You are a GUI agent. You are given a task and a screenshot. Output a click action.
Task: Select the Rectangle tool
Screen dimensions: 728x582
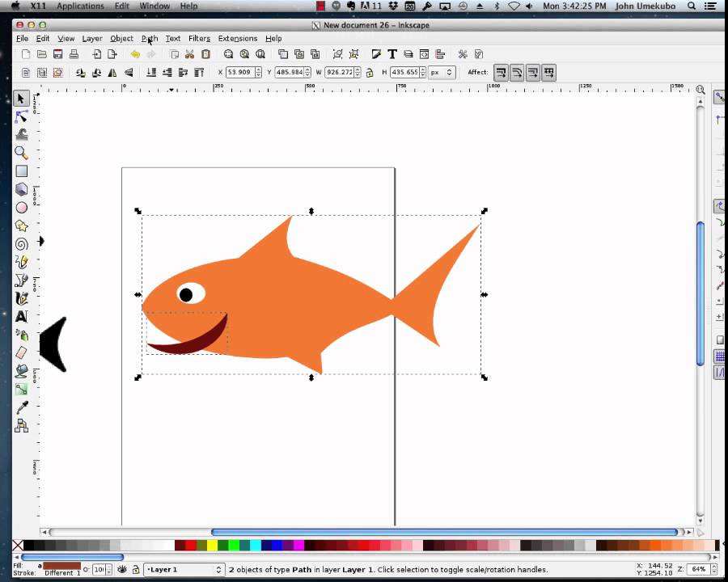22,171
